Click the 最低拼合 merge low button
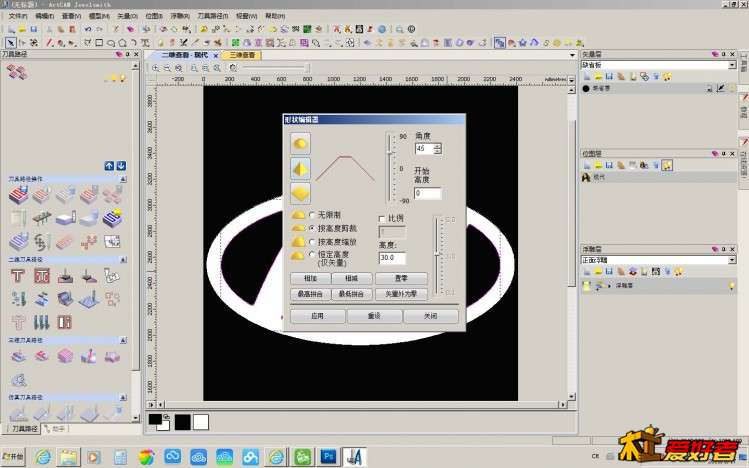The width and height of the screenshot is (749, 468). coord(352,294)
